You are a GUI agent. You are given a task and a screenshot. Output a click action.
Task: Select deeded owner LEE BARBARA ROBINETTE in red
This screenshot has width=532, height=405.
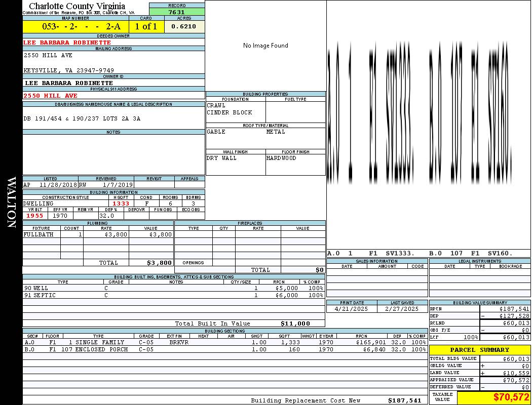pyautogui.click(x=67, y=43)
